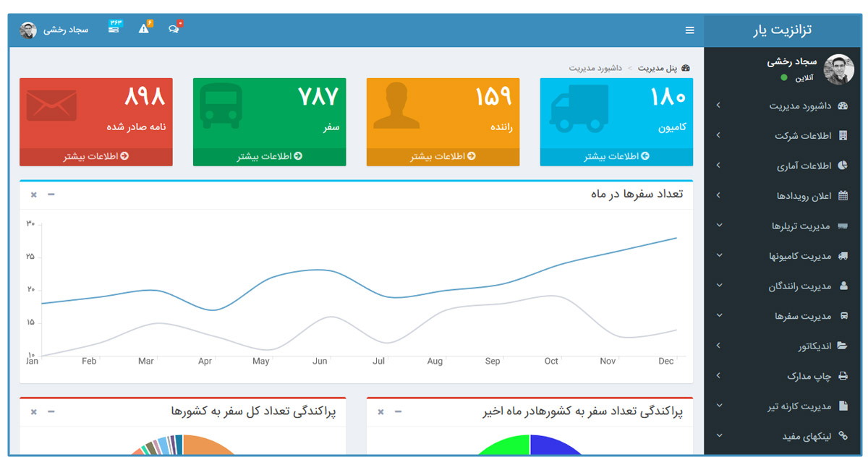This screenshot has height=470, width=868.
Task: Click the ۱۸۰ truck count value
Action: [x=666, y=96]
